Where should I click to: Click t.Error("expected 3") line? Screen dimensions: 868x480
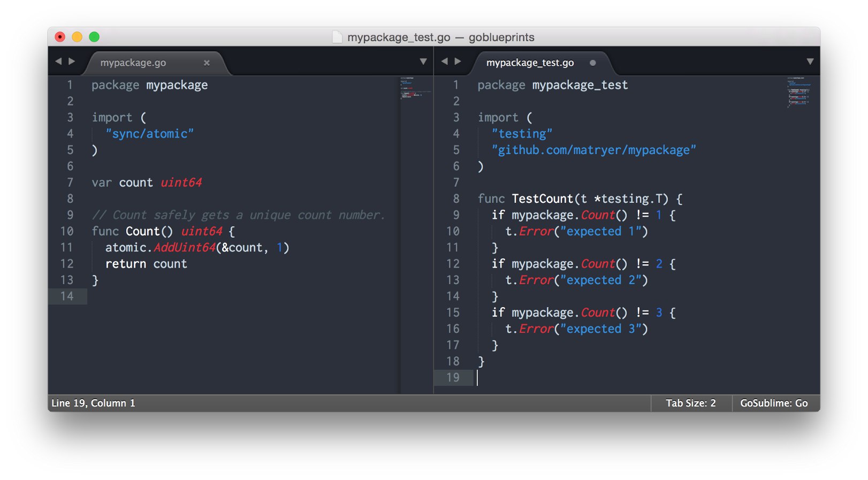tap(576, 329)
